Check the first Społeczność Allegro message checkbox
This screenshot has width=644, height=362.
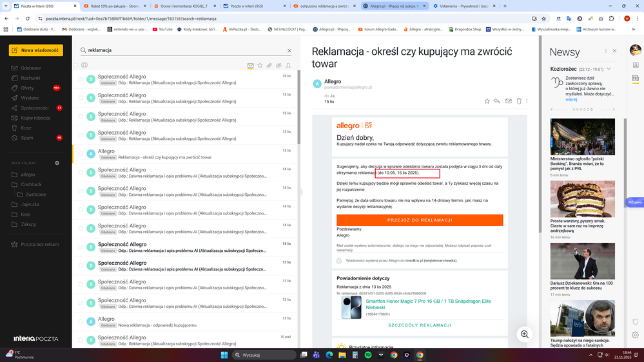[x=81, y=79]
